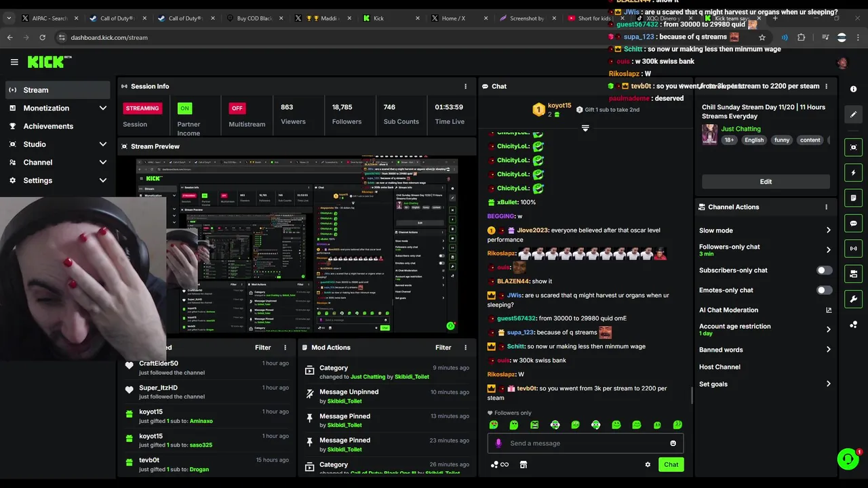Open Mod Actions three-dot menu
Screen dimensions: 868x488
465,347
